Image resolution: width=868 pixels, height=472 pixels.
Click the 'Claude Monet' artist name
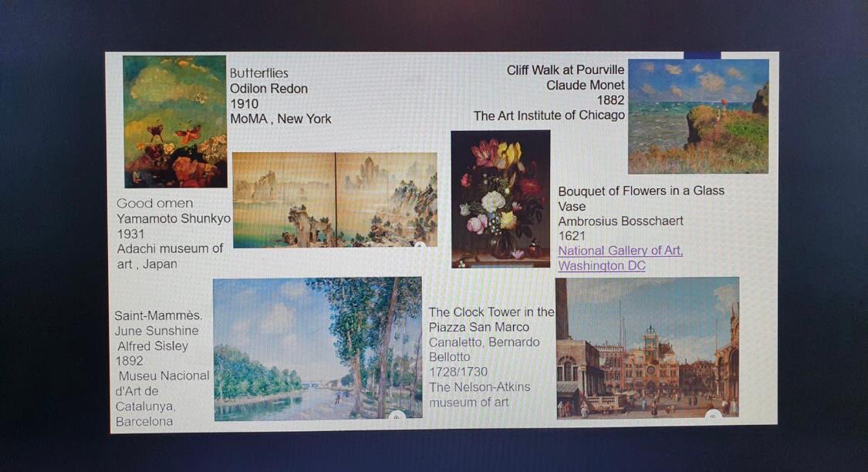(585, 85)
